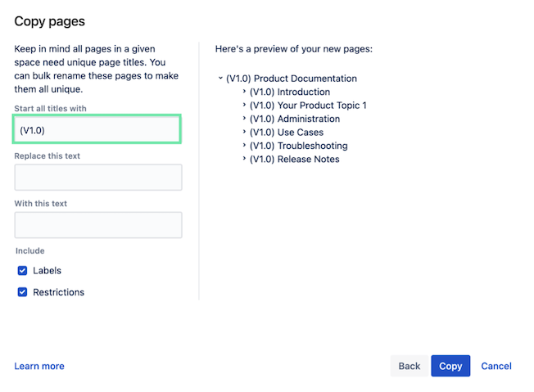Uncheck the Labels checkbox
Viewport: 534px width, 392px height.
tap(23, 271)
